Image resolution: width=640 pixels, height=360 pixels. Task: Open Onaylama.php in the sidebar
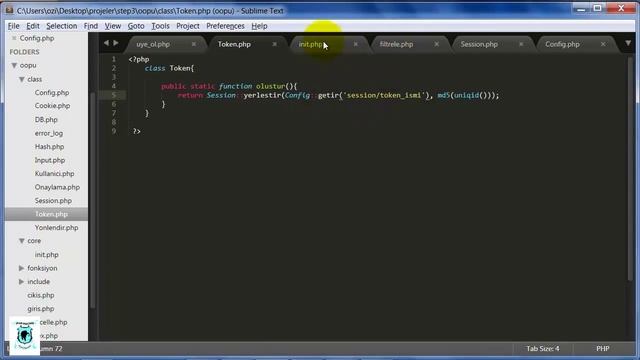(57, 187)
